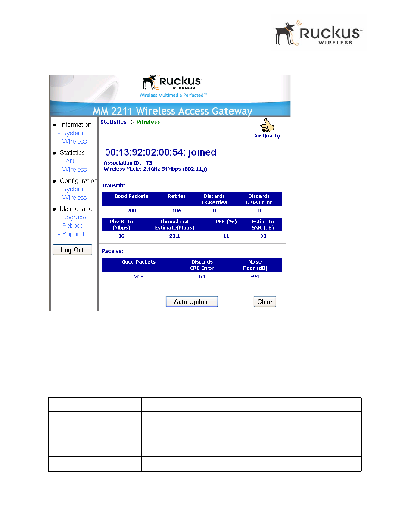This screenshot has height=532, width=411.
Task: Click the Air Quality thumbs-up icon
Action: [267, 125]
